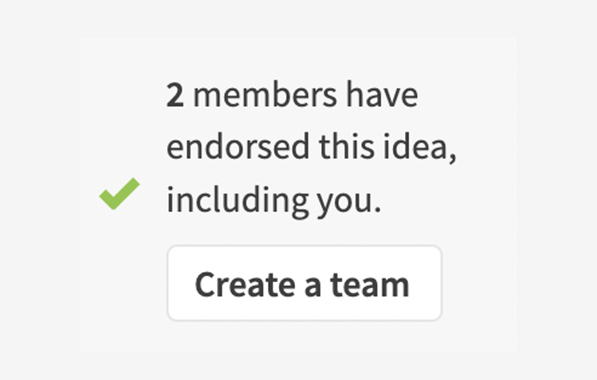Click the word "have" on the first line
Screen dimensions: 597x380
pyautogui.click(x=382, y=95)
